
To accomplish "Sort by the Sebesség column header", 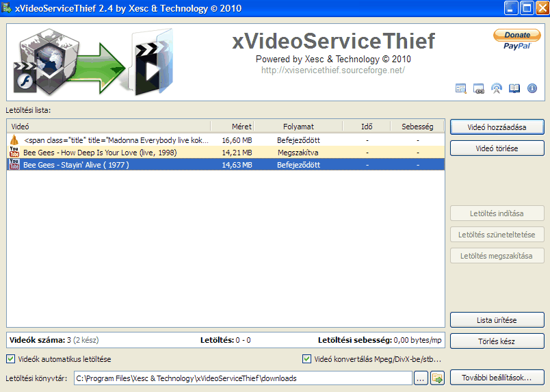I will [x=417, y=127].
